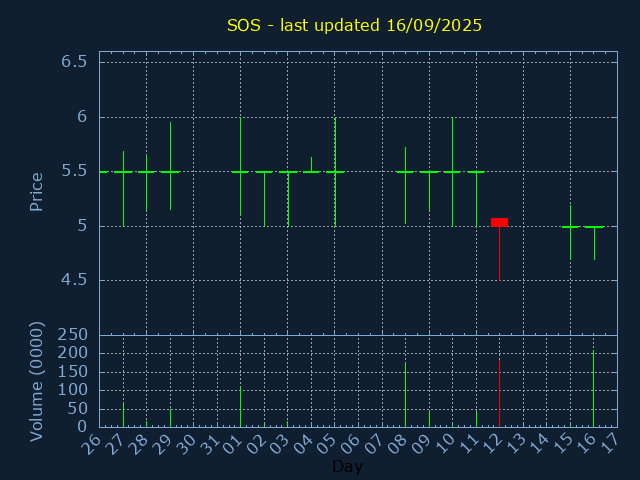Click day label 27 on the x-axis
640x480 pixels.
click(114, 444)
